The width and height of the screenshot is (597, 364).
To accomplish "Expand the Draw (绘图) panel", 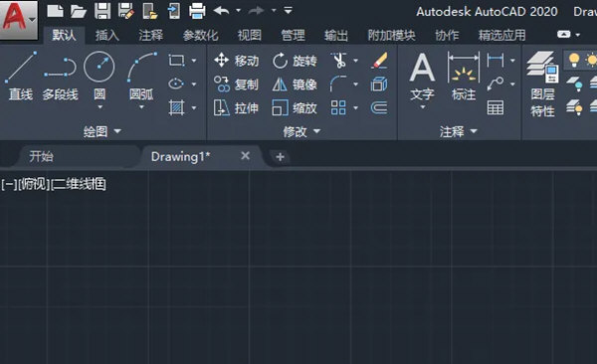I will 102,131.
